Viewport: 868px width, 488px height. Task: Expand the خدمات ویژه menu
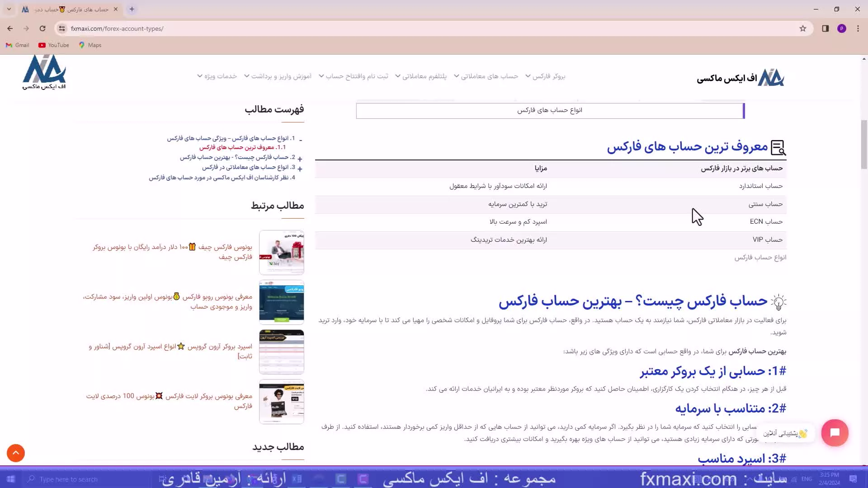(217, 76)
